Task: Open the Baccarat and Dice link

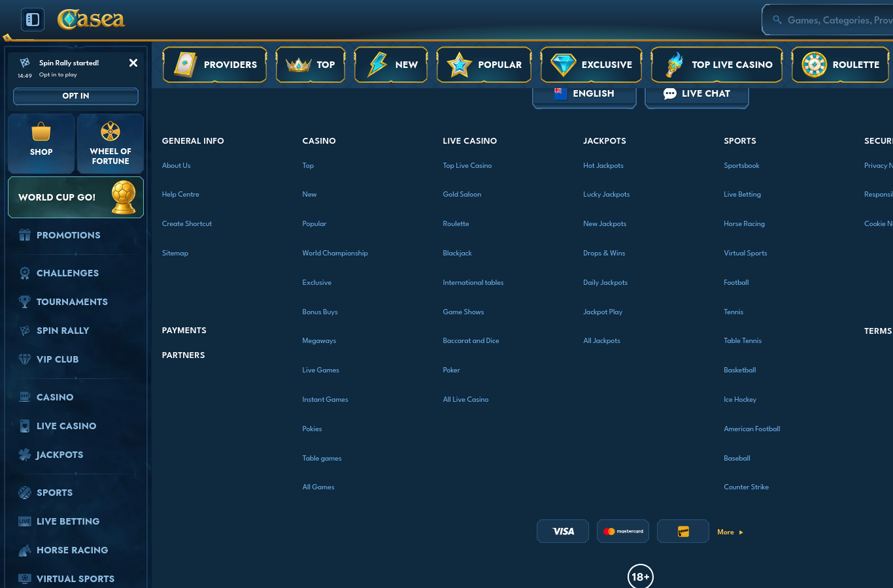Action: click(x=471, y=341)
